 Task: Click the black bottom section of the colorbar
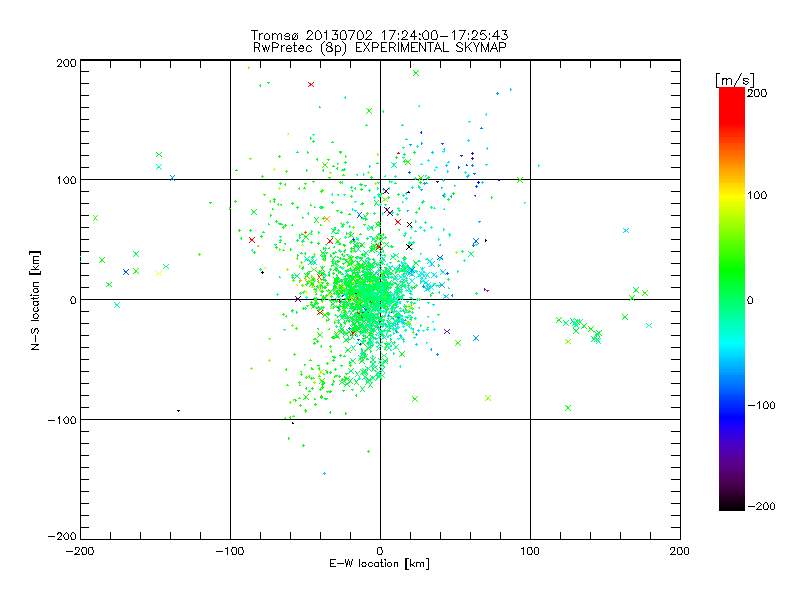click(732, 503)
